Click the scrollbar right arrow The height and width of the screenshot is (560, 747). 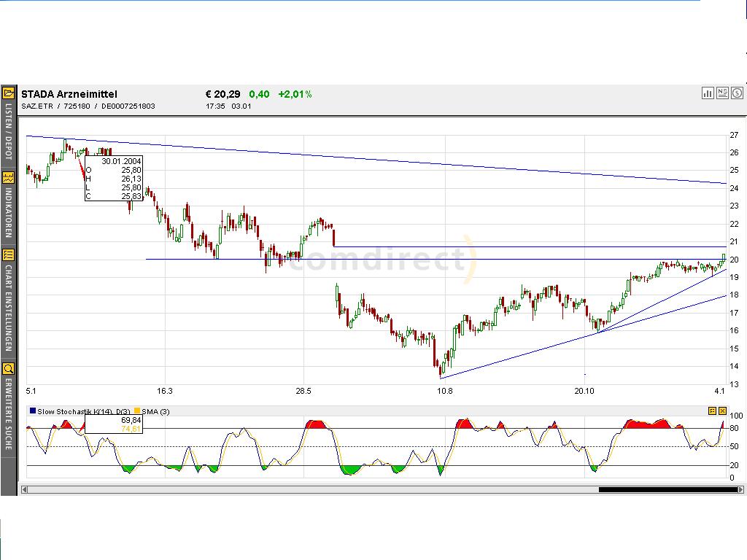coord(740,489)
